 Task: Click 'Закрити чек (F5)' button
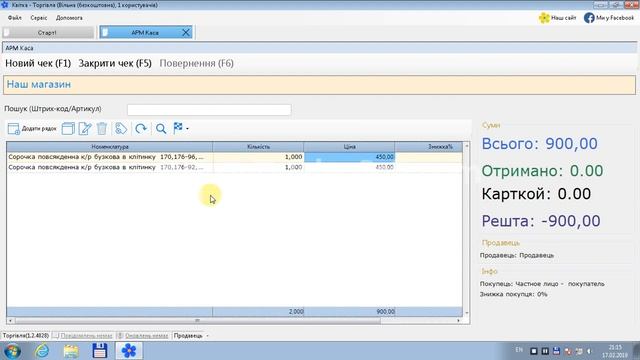click(x=115, y=63)
